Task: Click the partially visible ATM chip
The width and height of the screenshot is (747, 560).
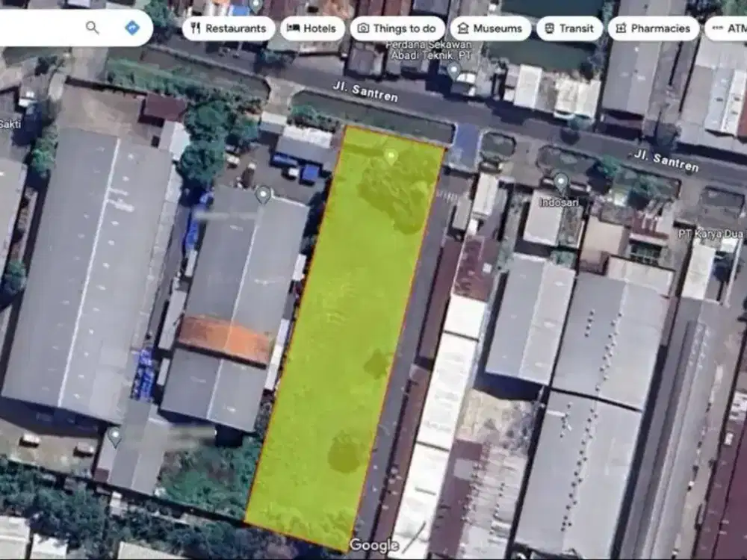Action: click(728, 28)
